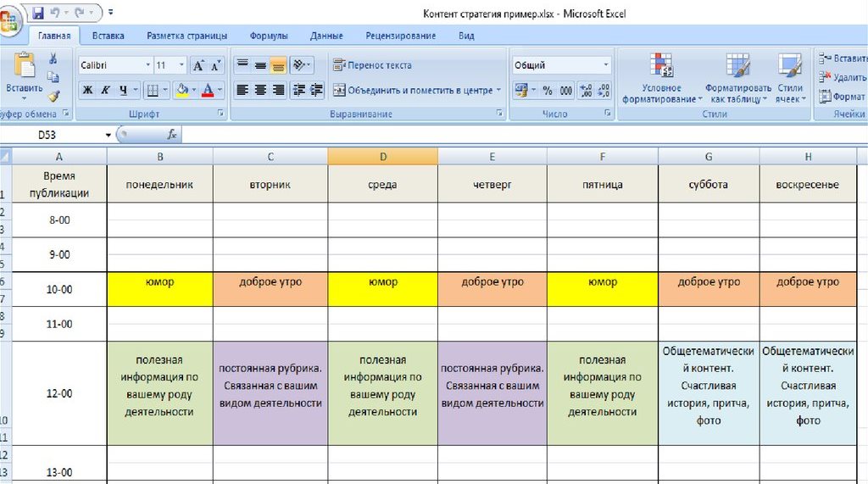Toggle italic (К) formatting
Viewport: 868px width, 484px height.
pyautogui.click(x=105, y=90)
